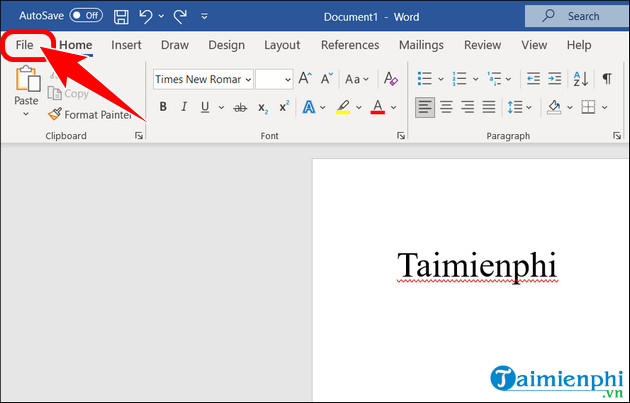
Task: Toggle Show/Hide paragraph marks
Action: click(x=607, y=79)
